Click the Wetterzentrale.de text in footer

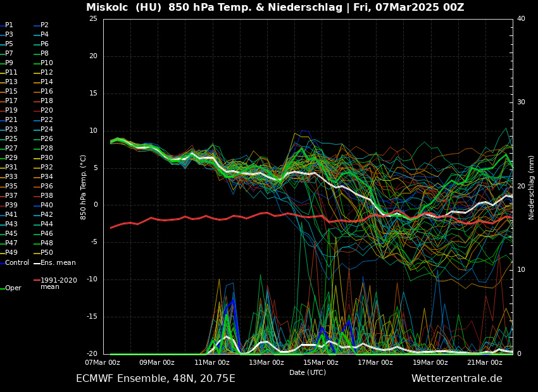click(x=456, y=378)
